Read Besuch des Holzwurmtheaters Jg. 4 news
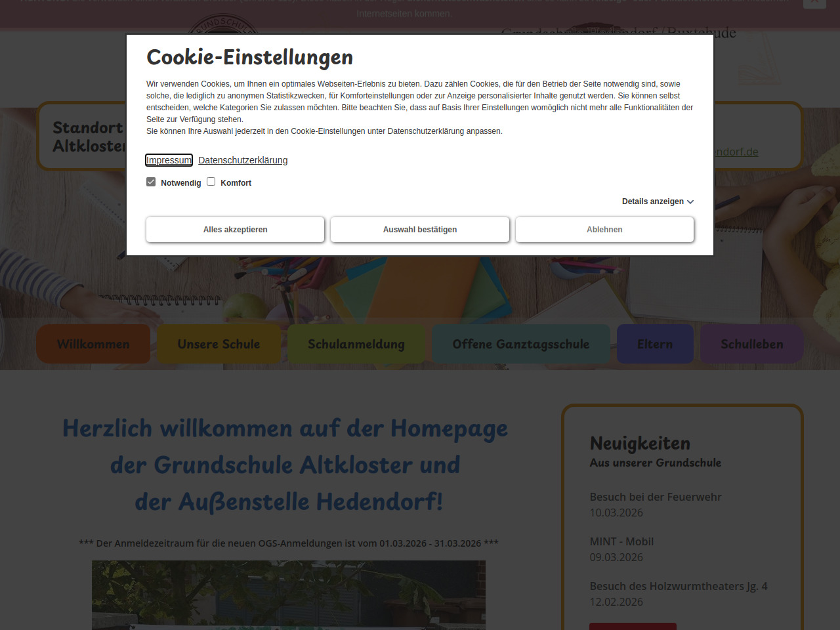 [x=678, y=586]
